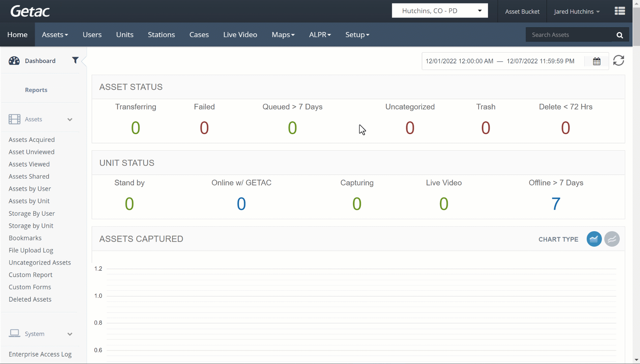This screenshot has height=364, width=640.
Task: Click the Queued > 7 Days count
Action: click(292, 128)
